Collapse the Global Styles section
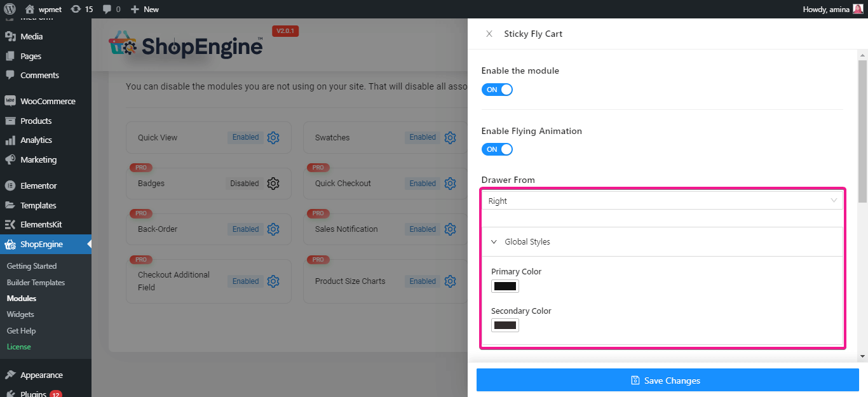Viewport: 868px width, 397px height. point(662,242)
